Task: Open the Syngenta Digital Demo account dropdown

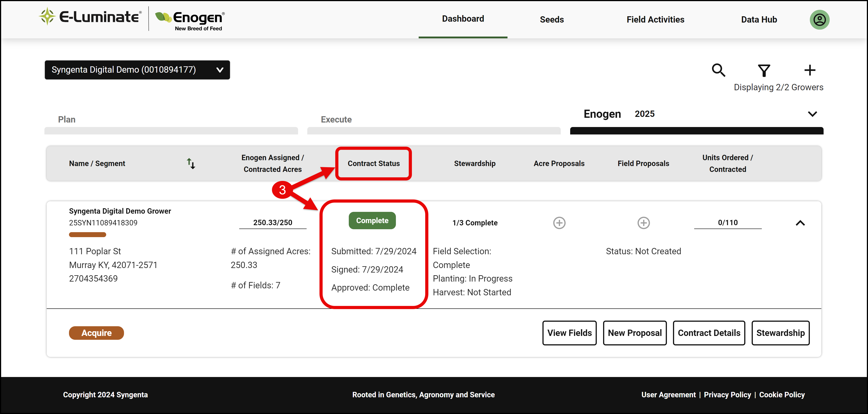Action: (137, 70)
